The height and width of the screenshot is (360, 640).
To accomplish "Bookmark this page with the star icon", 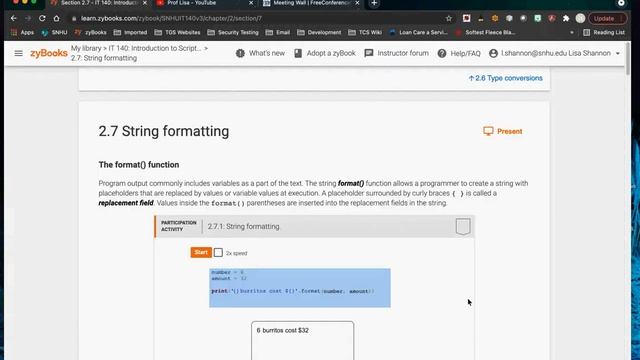I will coord(449,18).
